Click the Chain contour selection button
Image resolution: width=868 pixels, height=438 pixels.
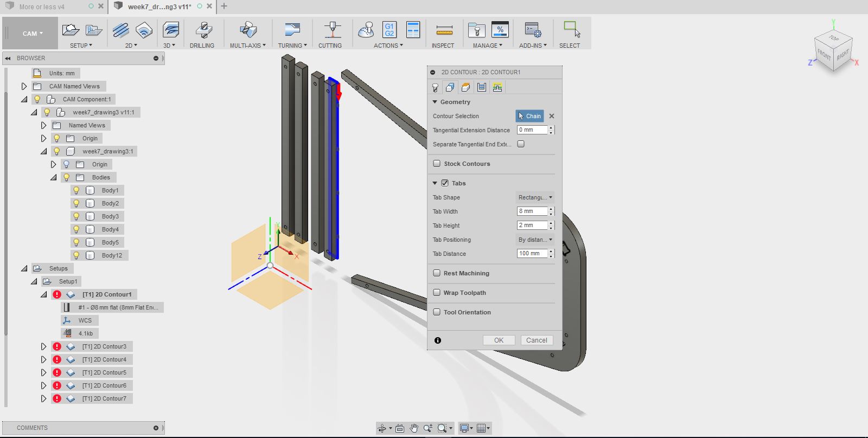click(529, 116)
